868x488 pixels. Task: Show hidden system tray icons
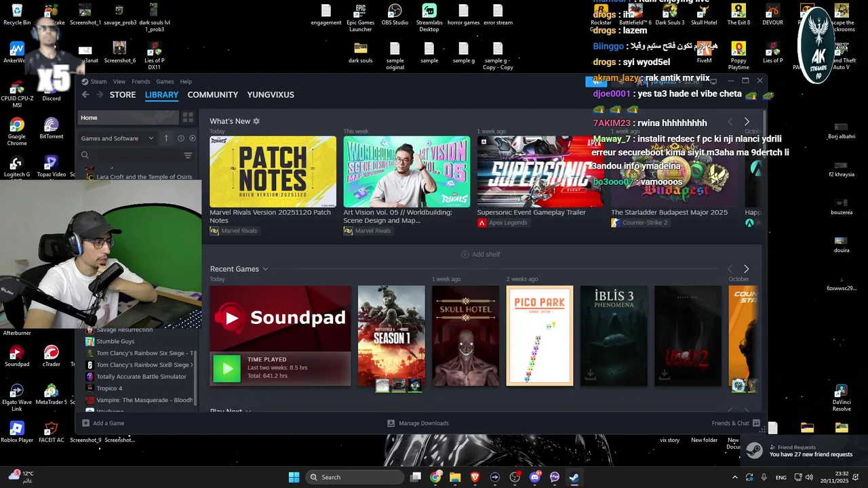(735, 477)
